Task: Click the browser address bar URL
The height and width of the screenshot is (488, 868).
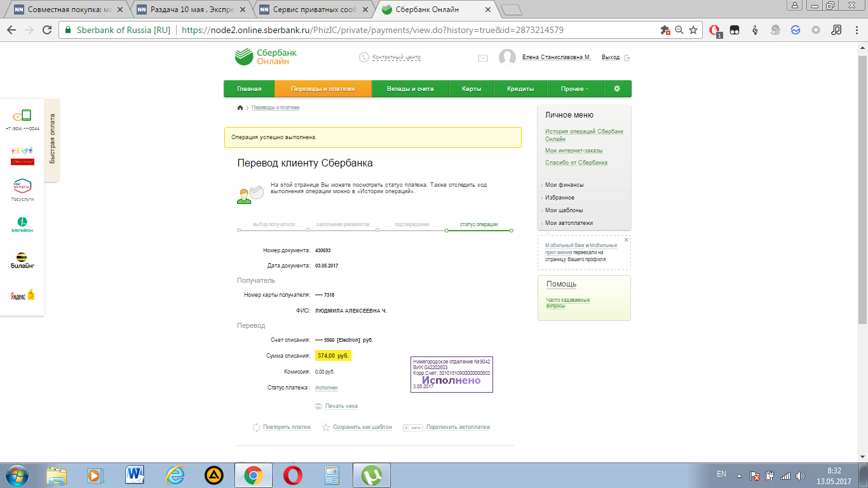Action: click(x=372, y=30)
